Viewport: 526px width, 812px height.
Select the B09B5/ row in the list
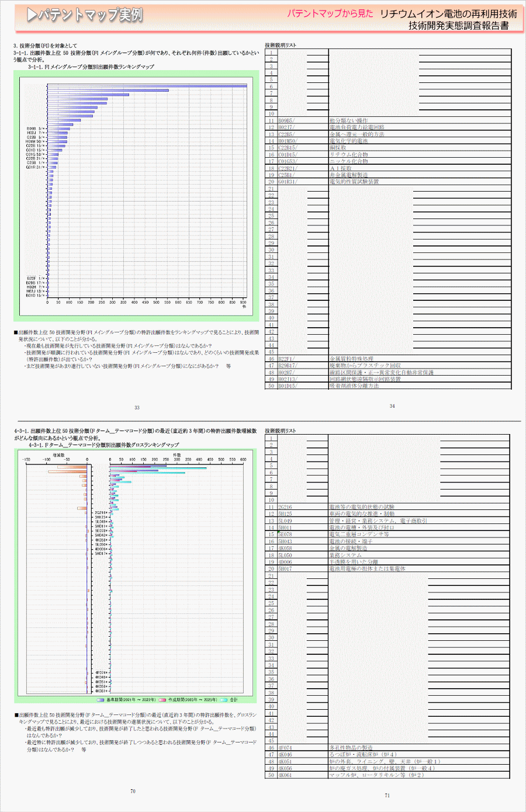coord(286,121)
